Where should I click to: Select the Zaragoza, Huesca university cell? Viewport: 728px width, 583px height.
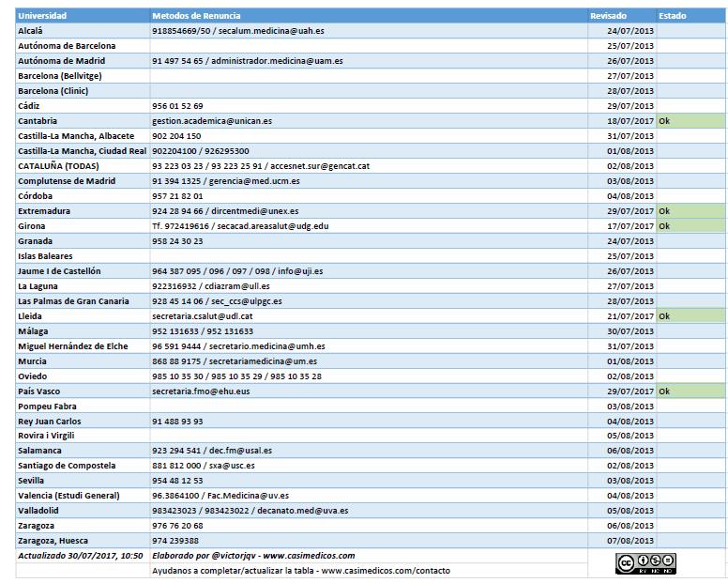pos(83,541)
